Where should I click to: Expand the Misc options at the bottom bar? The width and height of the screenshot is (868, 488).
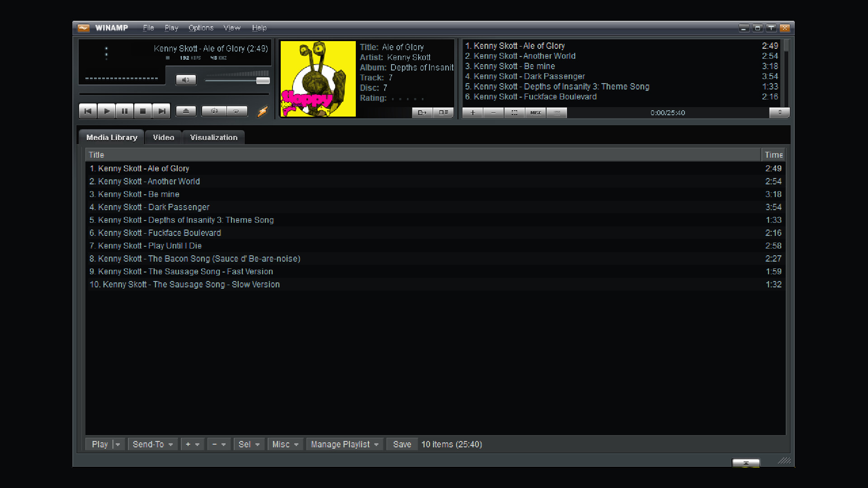(x=285, y=444)
